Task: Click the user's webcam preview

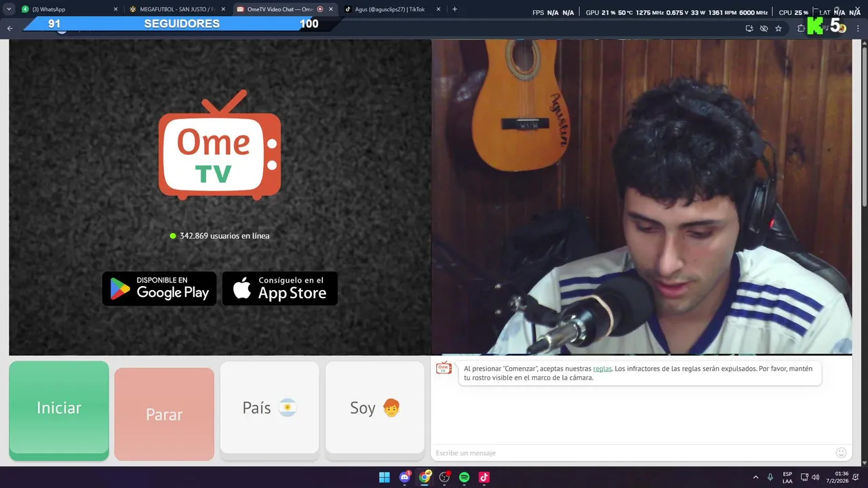Action: pos(642,197)
